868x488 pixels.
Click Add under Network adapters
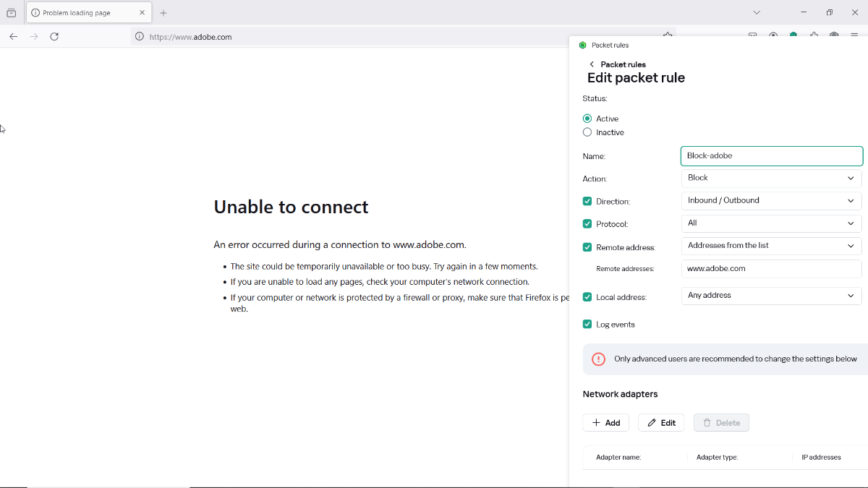606,423
